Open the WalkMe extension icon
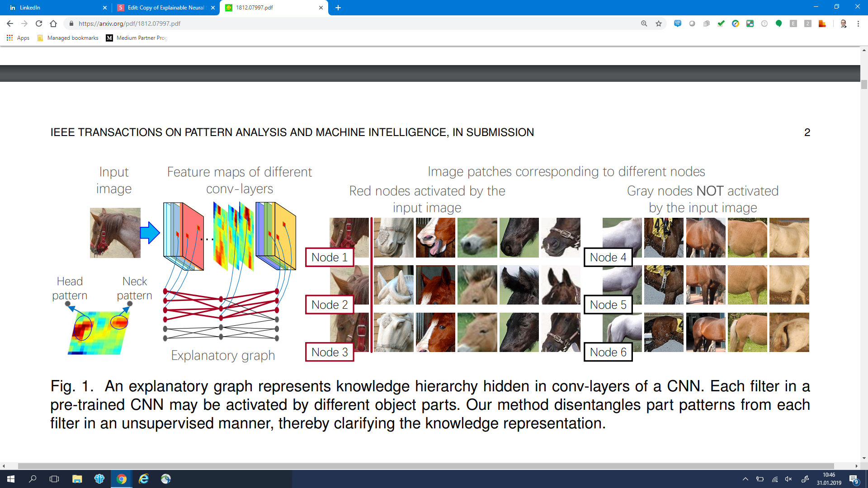This screenshot has width=868, height=488. click(x=677, y=23)
